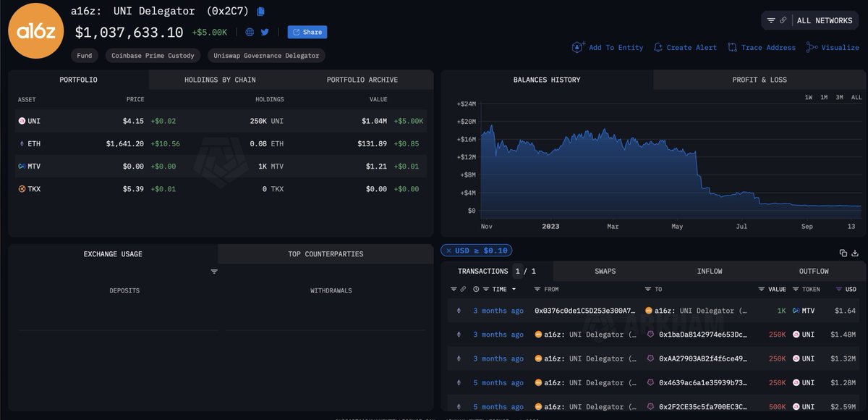Click the link icon beside ALL NETWORKS
Screen dimensions: 868x420
point(783,20)
